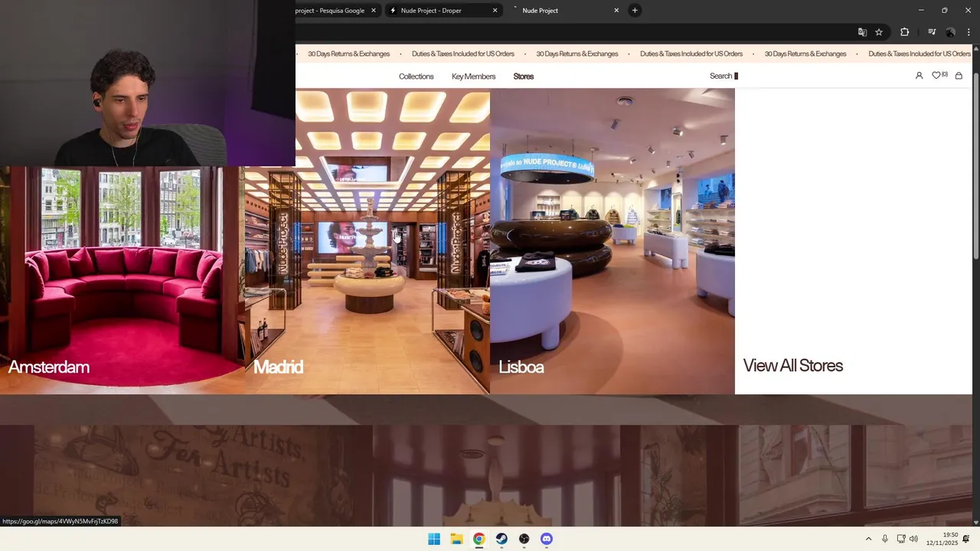Screen dimensions: 980x551
Task: Open the Lisboa store card
Action: pyautogui.click(x=612, y=241)
